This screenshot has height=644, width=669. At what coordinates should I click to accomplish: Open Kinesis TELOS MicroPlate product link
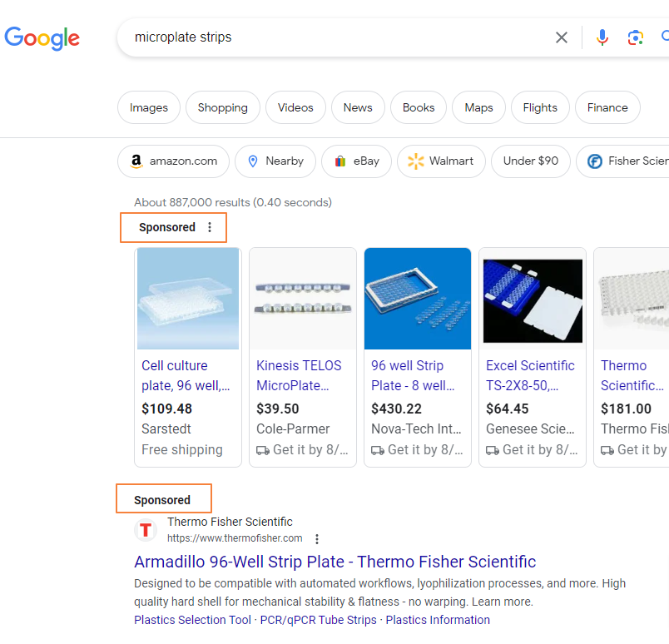(299, 375)
